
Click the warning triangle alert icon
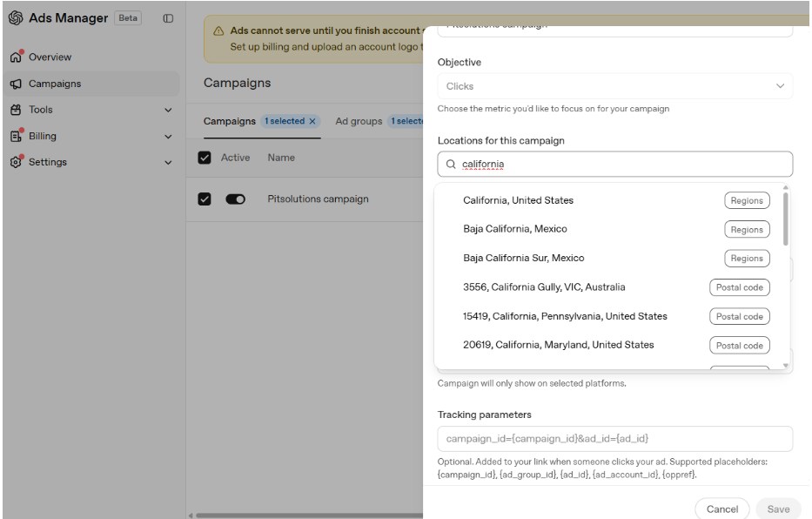tap(218, 30)
